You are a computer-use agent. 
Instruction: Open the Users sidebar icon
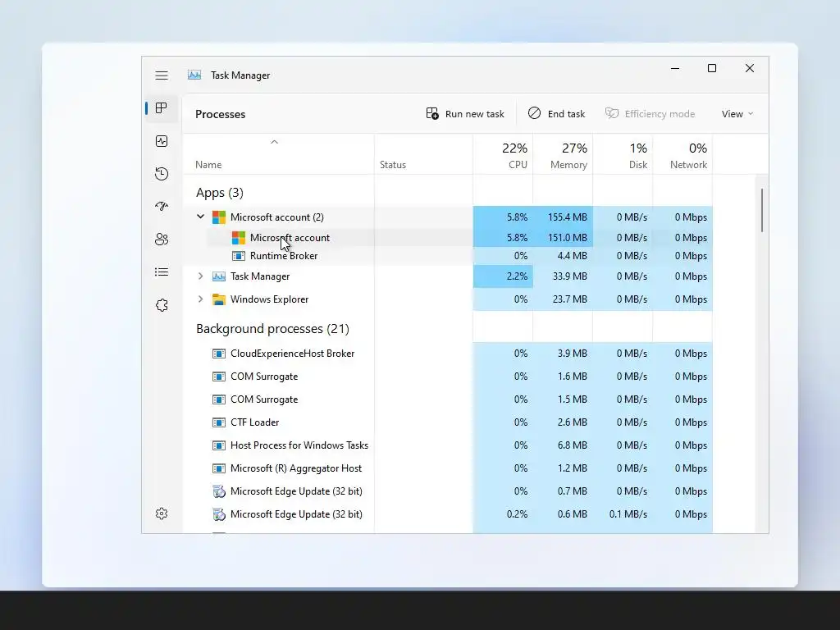(162, 239)
